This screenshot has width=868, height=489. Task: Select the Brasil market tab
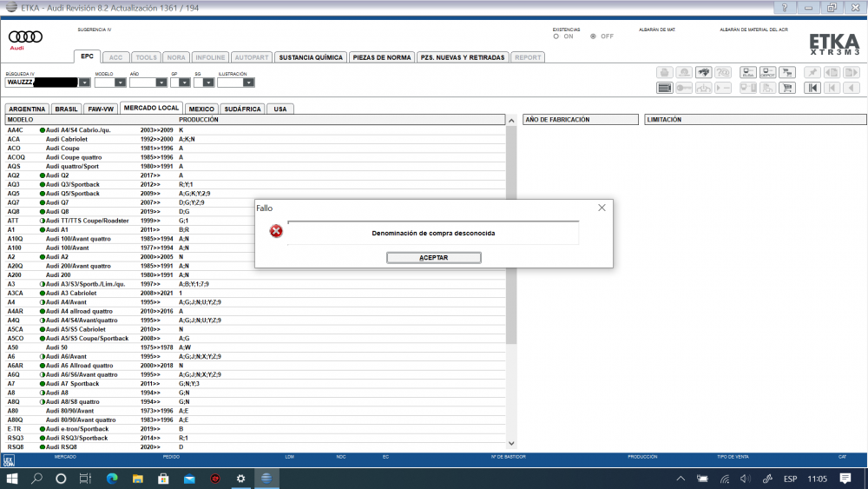[x=67, y=109]
